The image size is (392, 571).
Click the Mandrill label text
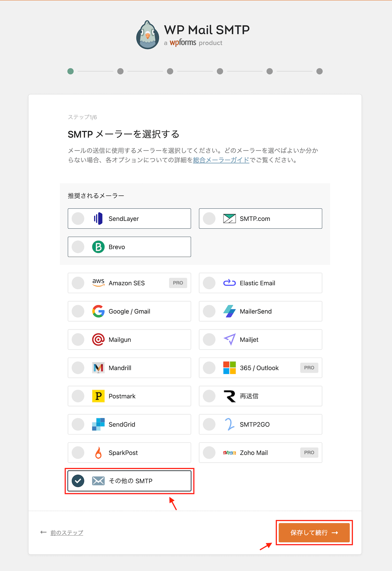(120, 368)
